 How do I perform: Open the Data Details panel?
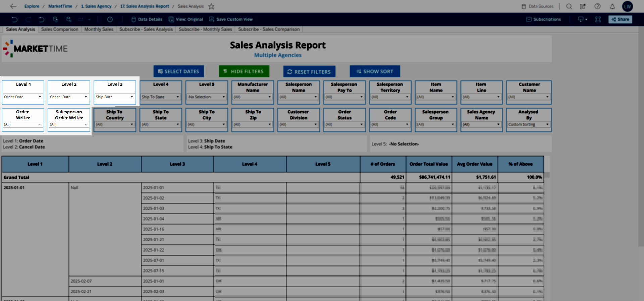(147, 19)
